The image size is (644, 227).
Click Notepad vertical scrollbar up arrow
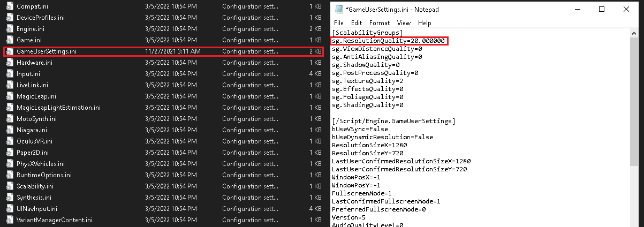pyautogui.click(x=634, y=34)
